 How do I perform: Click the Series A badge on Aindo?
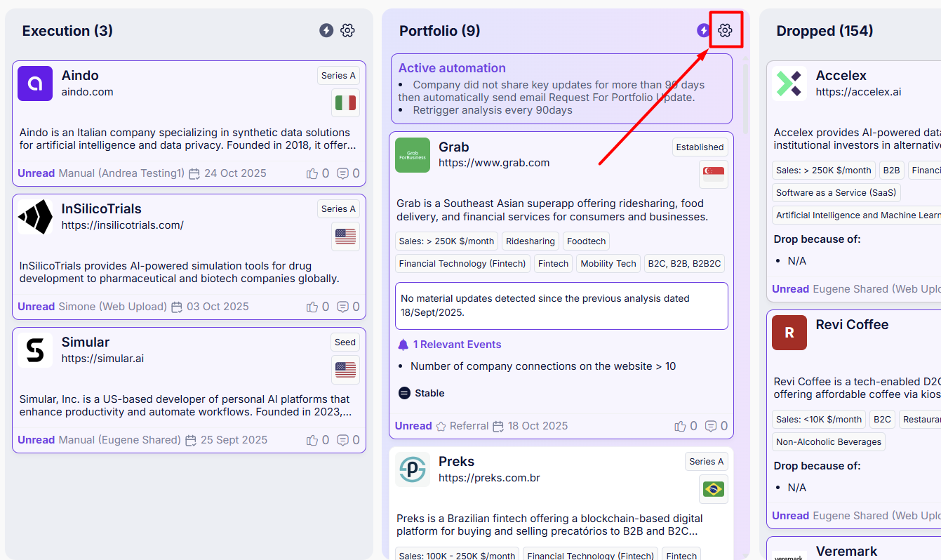tap(338, 76)
